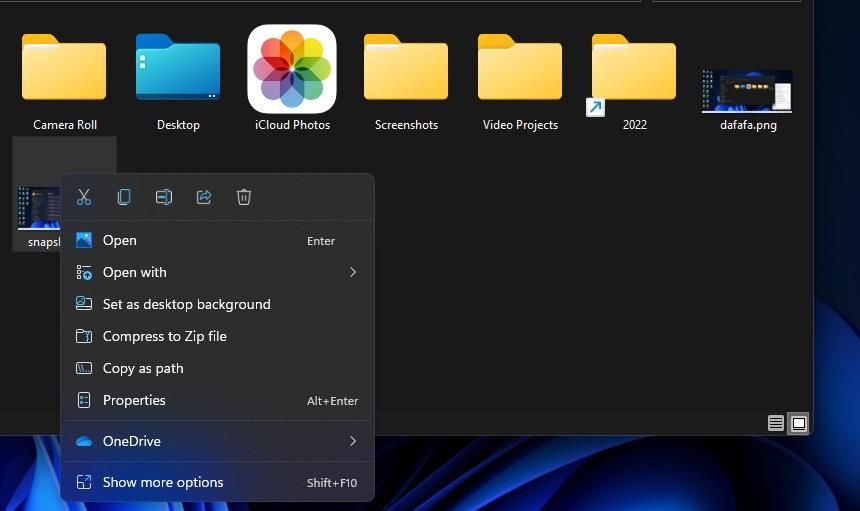Click the Cut scissors icon
The height and width of the screenshot is (511, 860).
[84, 197]
